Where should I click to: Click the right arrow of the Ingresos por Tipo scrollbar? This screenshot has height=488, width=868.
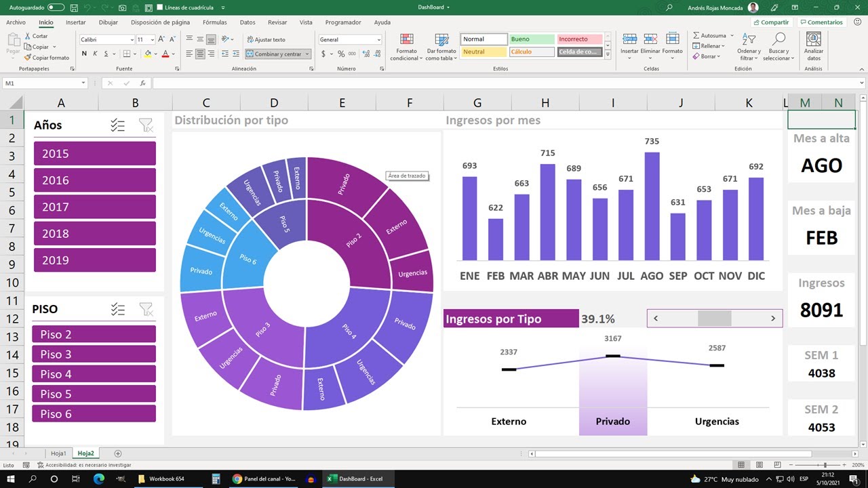(773, 319)
